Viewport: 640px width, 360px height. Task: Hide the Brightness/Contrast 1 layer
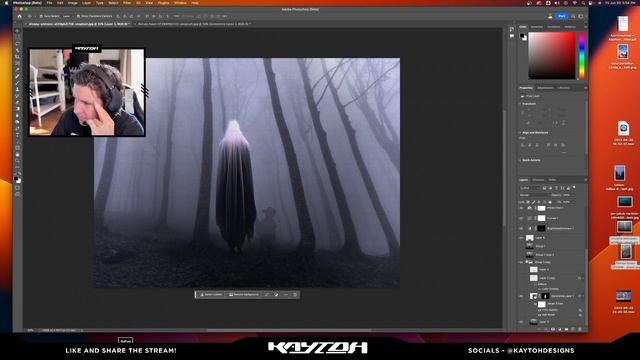(x=521, y=228)
